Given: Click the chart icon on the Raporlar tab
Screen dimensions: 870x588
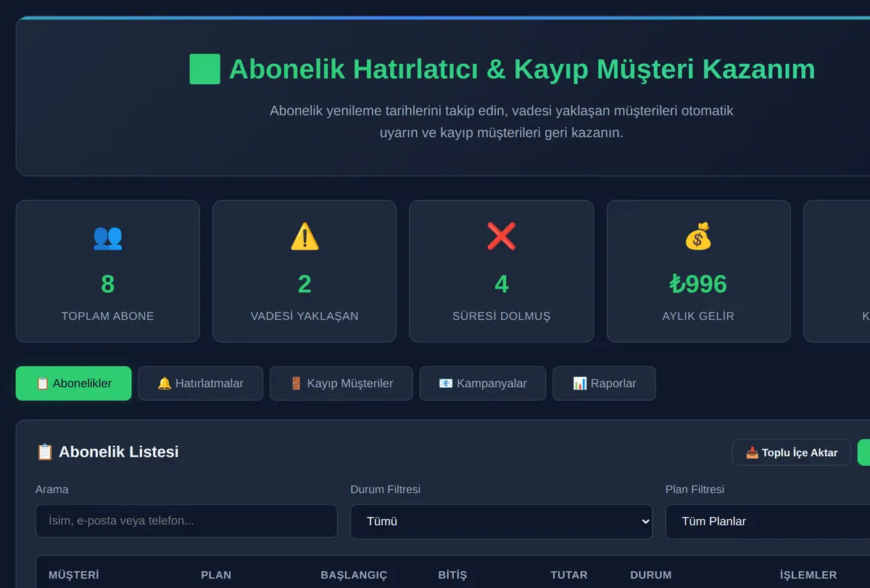Looking at the screenshot, I should pyautogui.click(x=579, y=384).
